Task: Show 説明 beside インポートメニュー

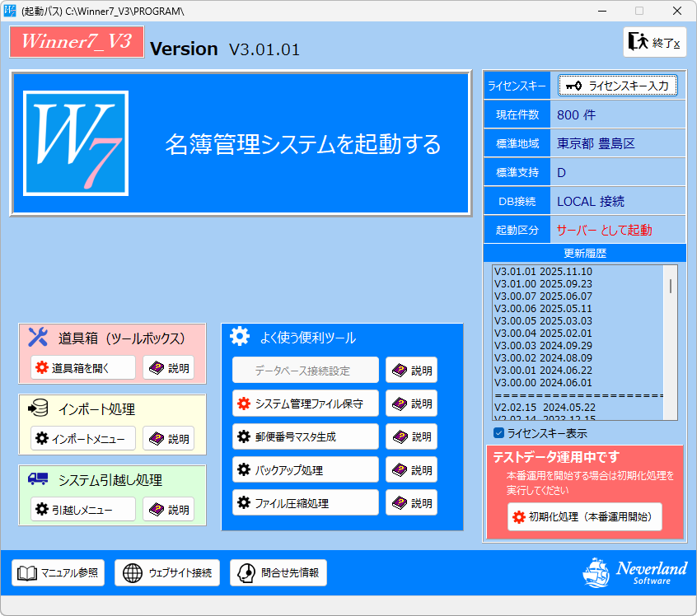Action: point(168,438)
